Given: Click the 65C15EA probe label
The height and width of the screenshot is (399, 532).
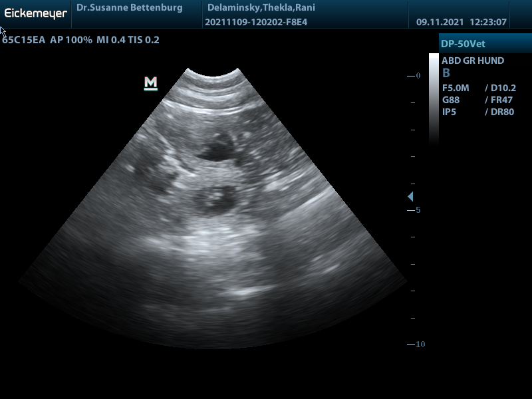Looking at the screenshot, I should tap(24, 40).
